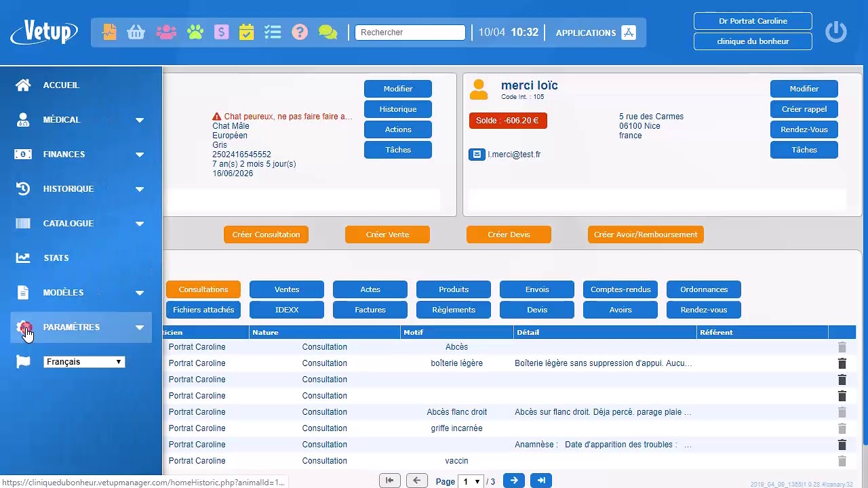Open the dollar finances icon
The width and height of the screenshot is (868, 488).
pyautogui.click(x=221, y=31)
